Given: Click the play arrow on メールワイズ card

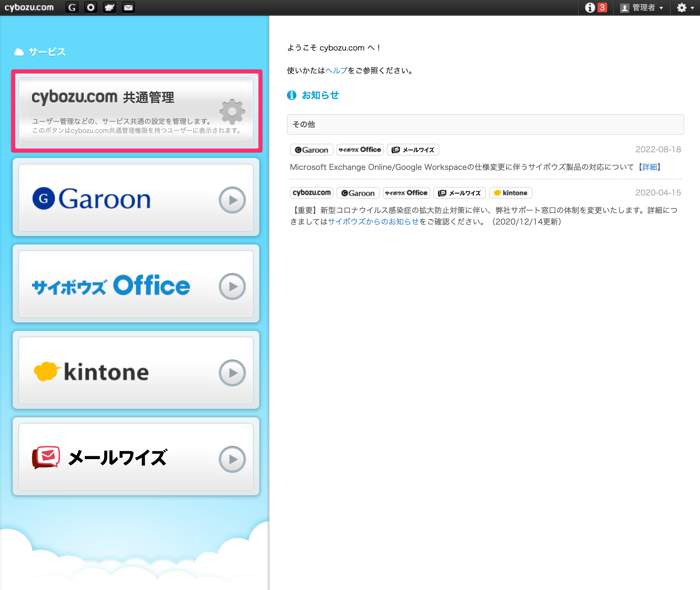Looking at the screenshot, I should (232, 459).
